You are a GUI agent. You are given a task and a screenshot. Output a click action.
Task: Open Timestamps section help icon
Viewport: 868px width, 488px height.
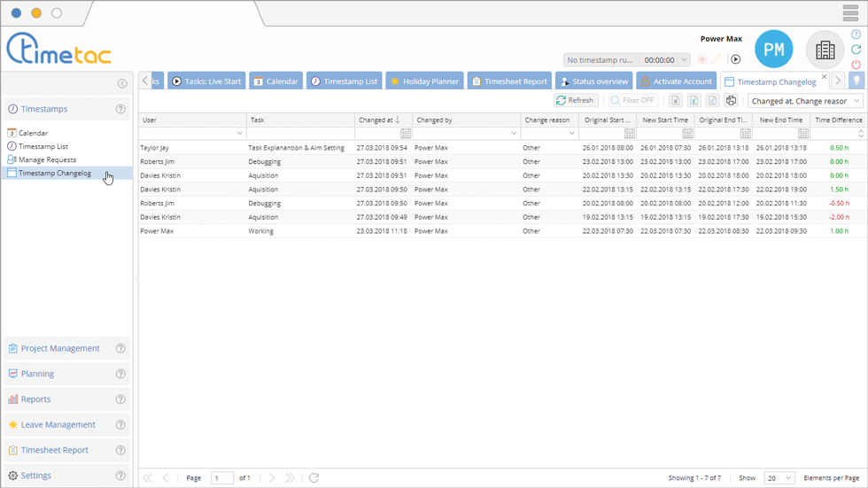[x=120, y=109]
